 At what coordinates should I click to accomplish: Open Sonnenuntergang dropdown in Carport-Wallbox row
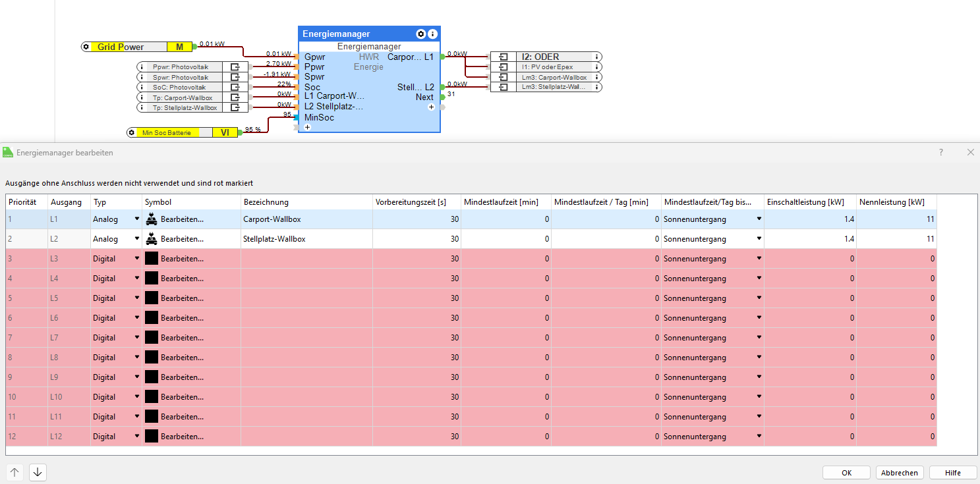click(x=759, y=219)
